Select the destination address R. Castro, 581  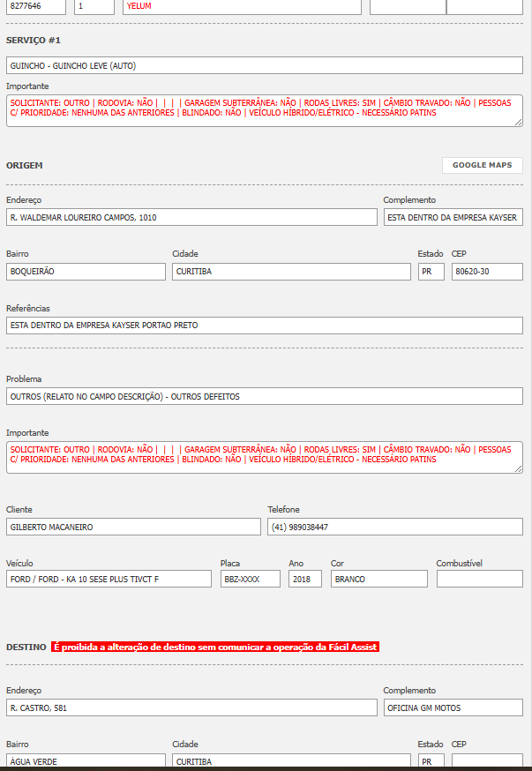pos(191,707)
